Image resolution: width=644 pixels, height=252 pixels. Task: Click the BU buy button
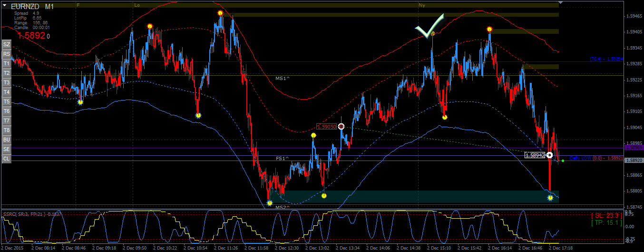coord(7,140)
